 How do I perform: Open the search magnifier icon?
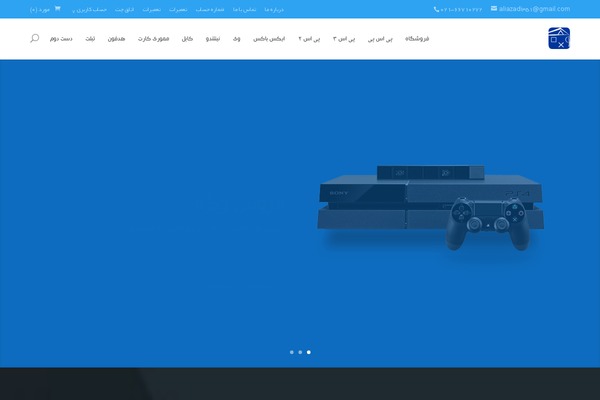[x=34, y=38]
